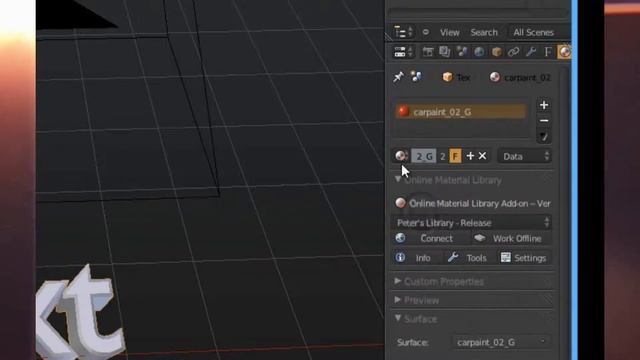
Task: Toggle the fake user F button
Action: [x=455, y=156]
